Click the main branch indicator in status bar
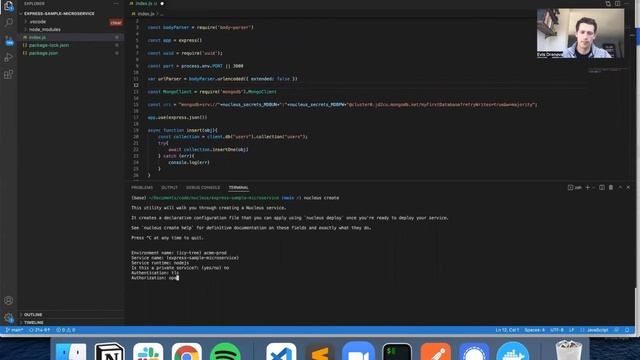The width and height of the screenshot is (640, 360). (x=14, y=330)
